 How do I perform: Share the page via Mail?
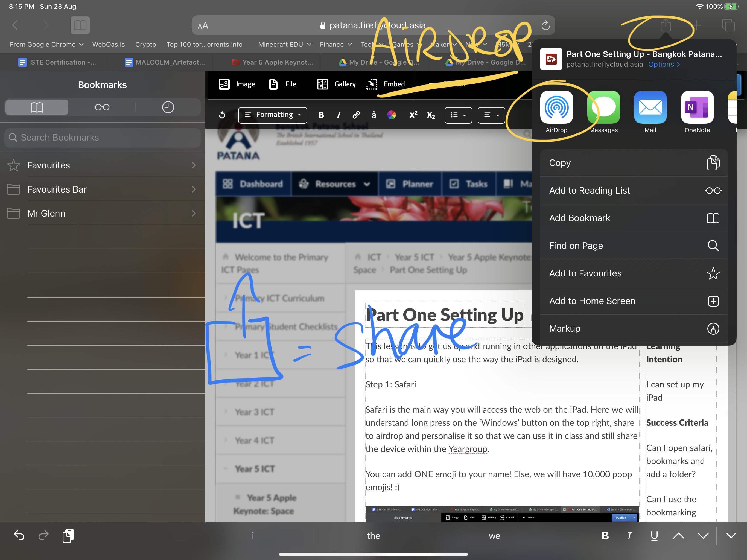point(650,107)
